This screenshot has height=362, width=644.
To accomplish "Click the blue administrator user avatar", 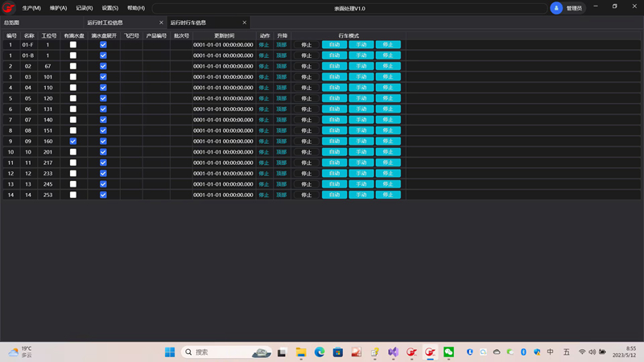I will (556, 8).
